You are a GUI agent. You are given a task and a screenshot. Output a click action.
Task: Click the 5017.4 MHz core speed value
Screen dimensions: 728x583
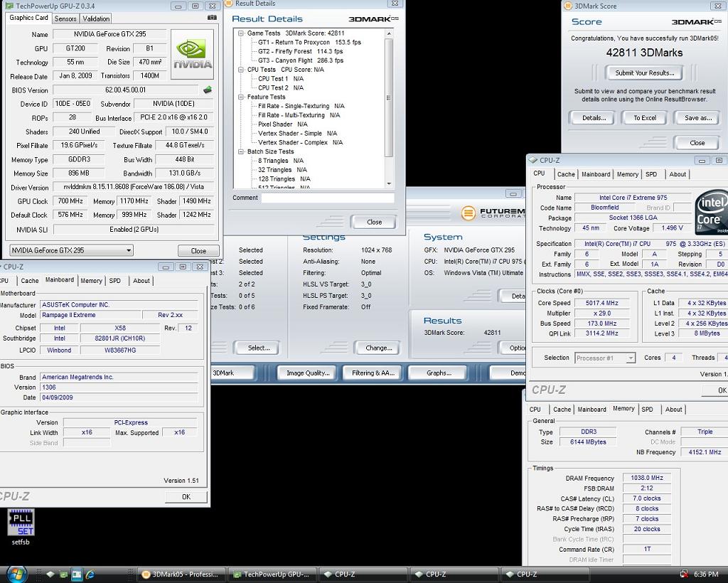[601, 303]
